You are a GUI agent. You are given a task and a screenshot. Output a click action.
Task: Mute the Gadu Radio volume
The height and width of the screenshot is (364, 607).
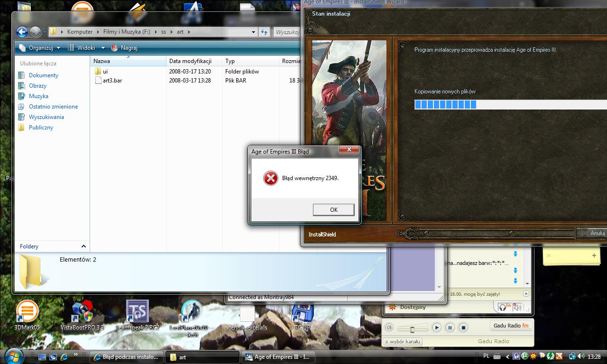pos(389,328)
